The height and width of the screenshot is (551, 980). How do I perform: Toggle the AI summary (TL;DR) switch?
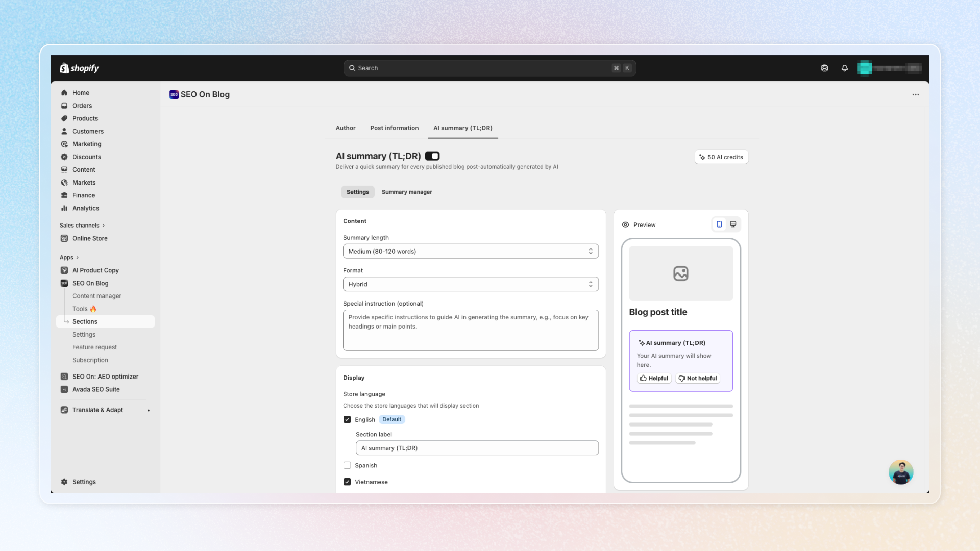pos(432,156)
